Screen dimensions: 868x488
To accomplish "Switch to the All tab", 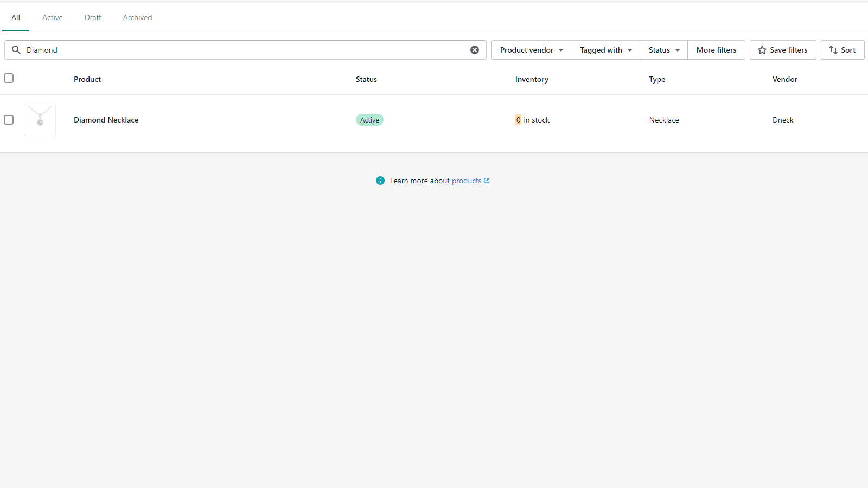I will (16, 17).
